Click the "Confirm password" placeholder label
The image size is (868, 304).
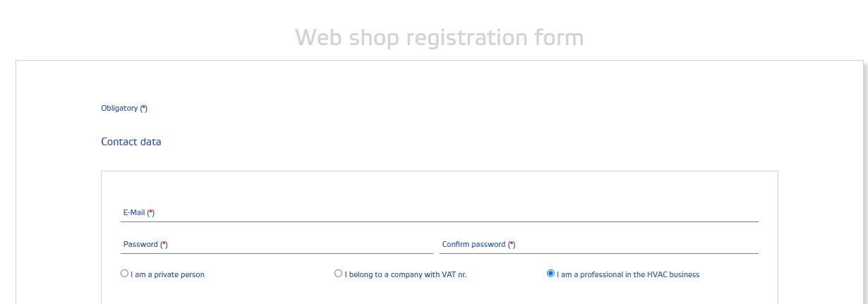tap(474, 244)
